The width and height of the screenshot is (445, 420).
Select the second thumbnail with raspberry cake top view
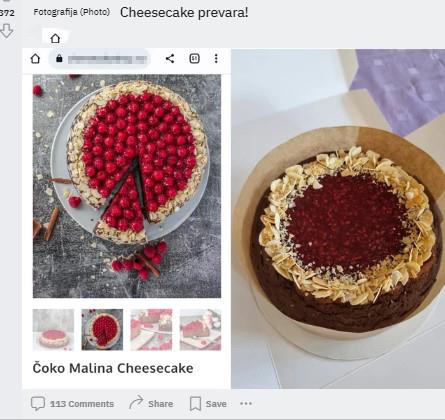pyautogui.click(x=102, y=330)
